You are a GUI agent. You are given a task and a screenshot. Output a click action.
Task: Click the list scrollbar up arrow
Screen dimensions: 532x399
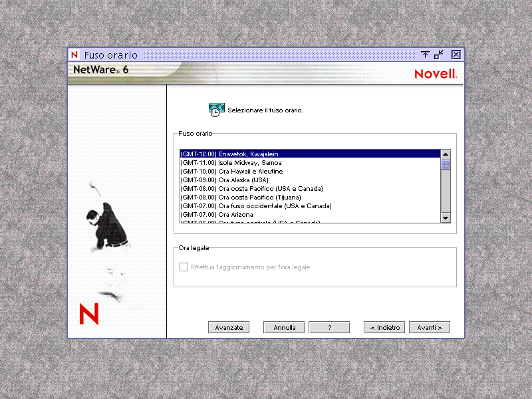click(x=446, y=154)
